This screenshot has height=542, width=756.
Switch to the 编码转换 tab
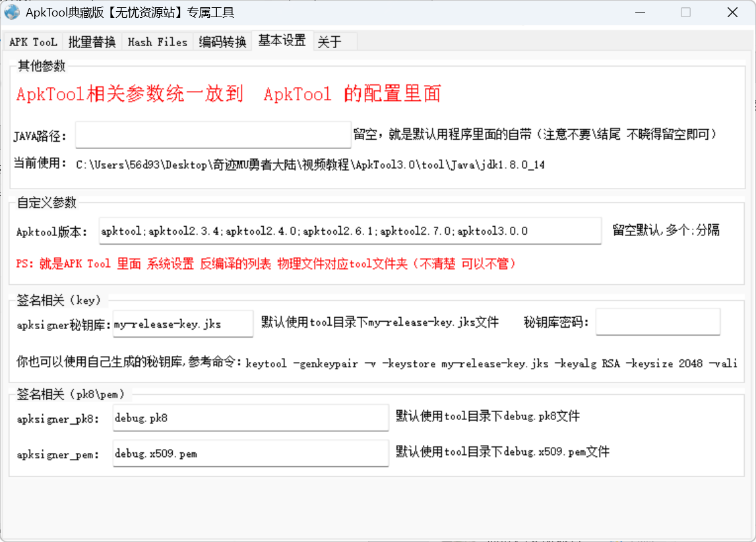click(223, 42)
